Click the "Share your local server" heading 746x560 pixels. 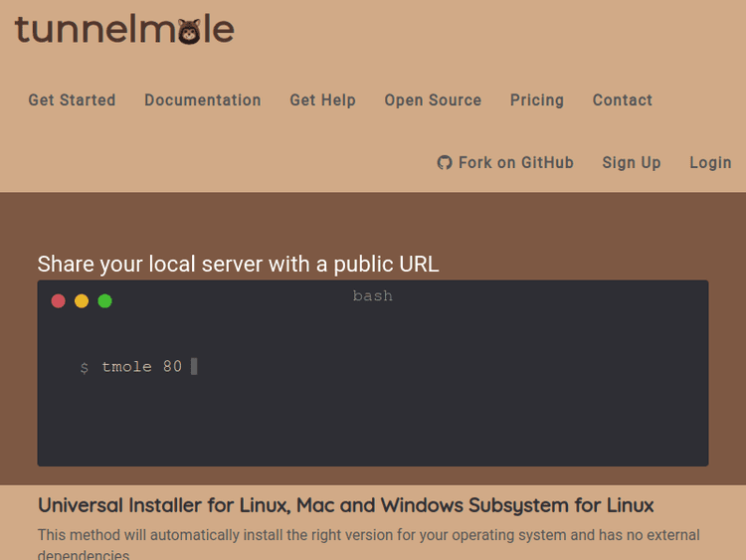[238, 264]
